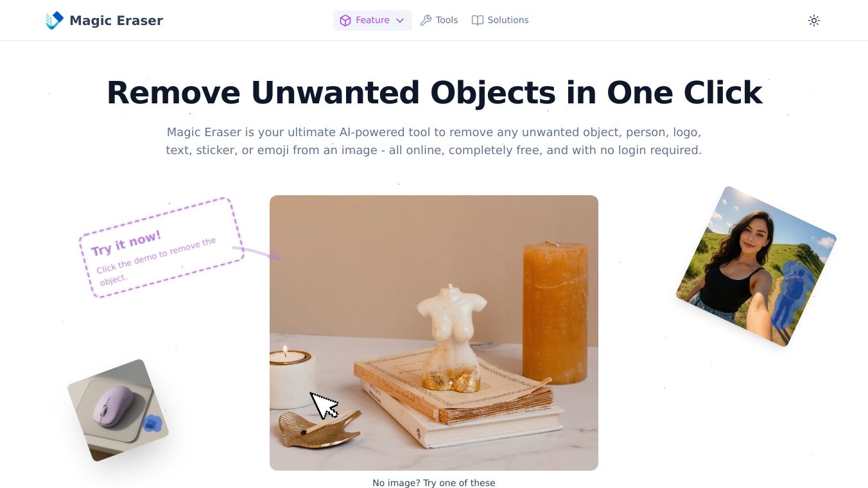Toggle light/dark theme with sun icon
The image size is (868, 488).
coord(814,21)
